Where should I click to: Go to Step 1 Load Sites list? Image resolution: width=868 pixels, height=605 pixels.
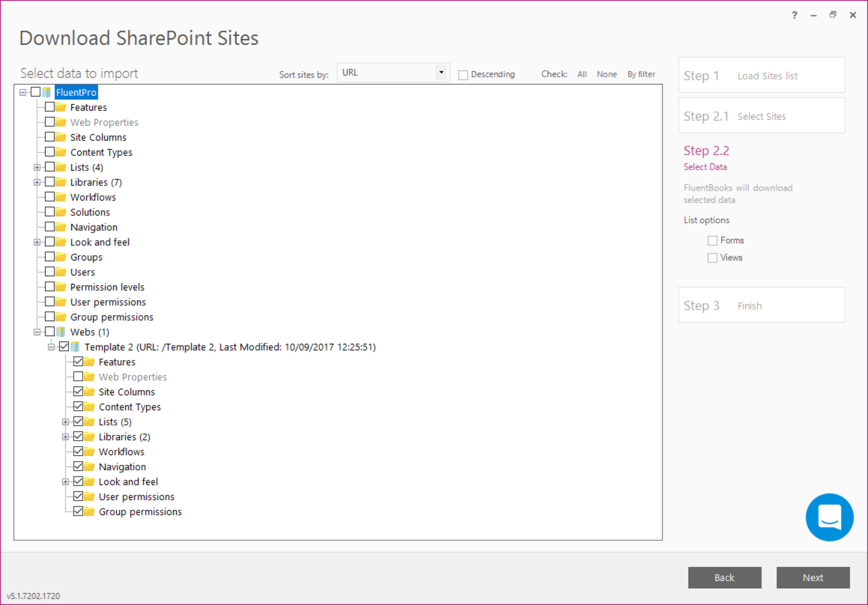[761, 75]
